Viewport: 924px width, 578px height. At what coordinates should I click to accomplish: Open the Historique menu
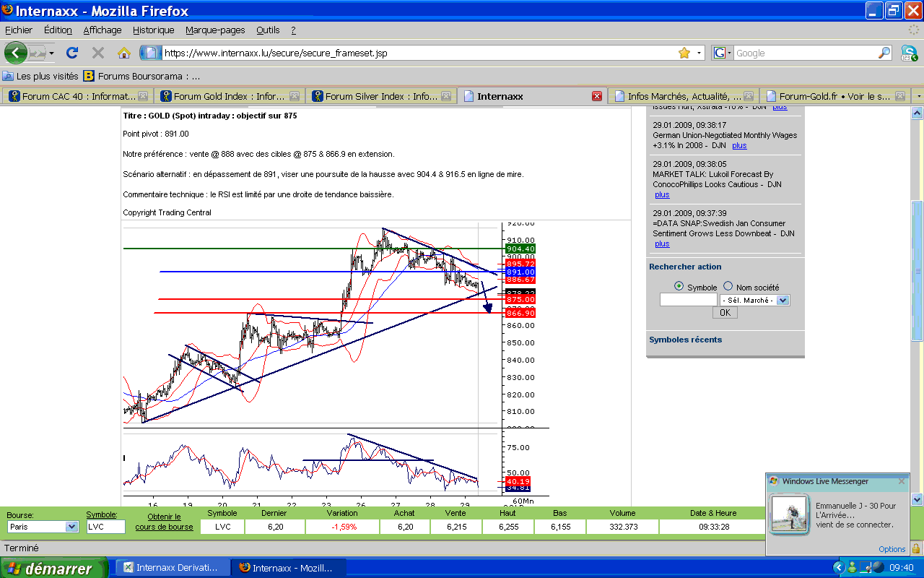point(153,30)
